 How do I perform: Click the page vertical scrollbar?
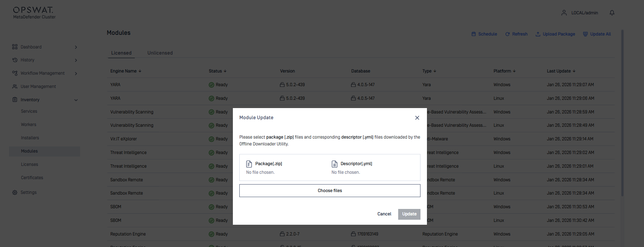click(622, 113)
